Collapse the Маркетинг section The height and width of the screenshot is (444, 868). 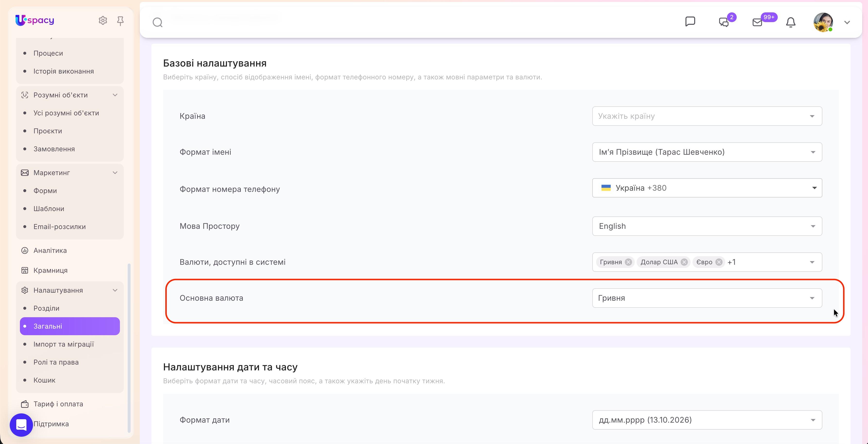[x=115, y=173]
